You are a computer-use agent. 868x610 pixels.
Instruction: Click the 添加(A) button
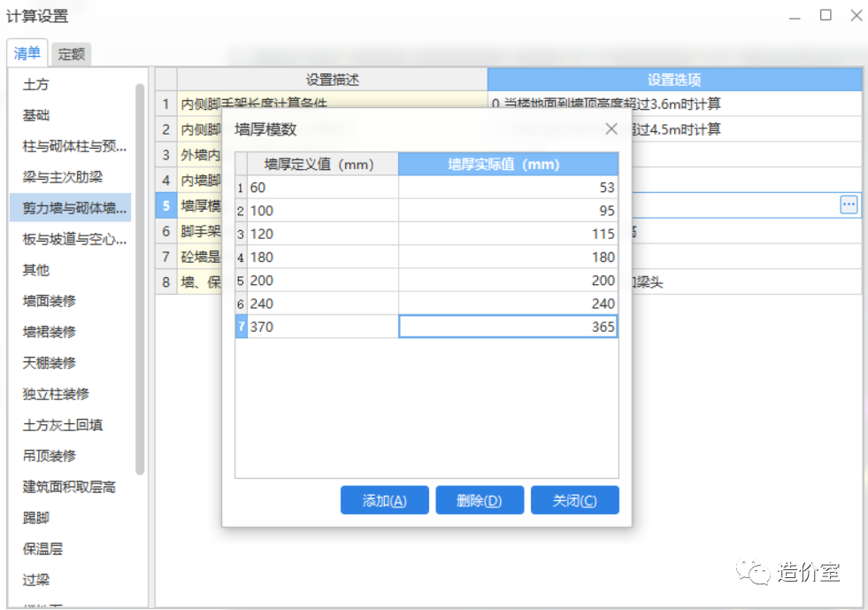click(384, 499)
